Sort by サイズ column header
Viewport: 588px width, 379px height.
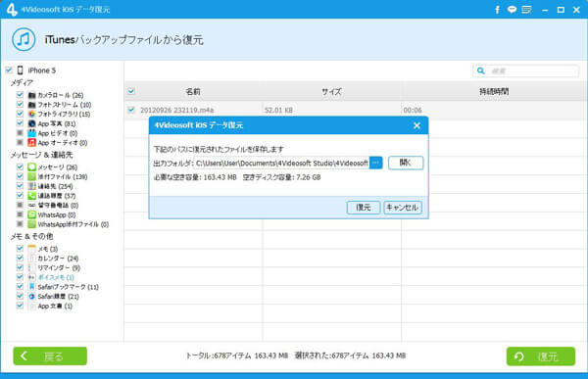(331, 91)
